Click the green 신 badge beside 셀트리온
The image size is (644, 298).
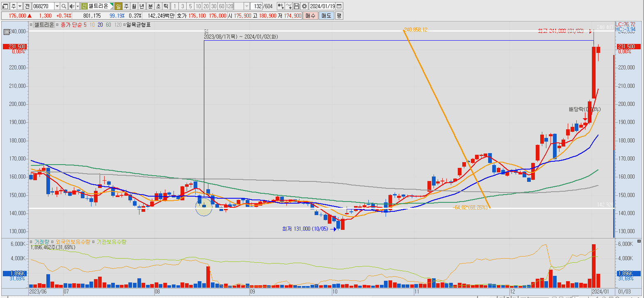pyautogui.click(x=84, y=6)
